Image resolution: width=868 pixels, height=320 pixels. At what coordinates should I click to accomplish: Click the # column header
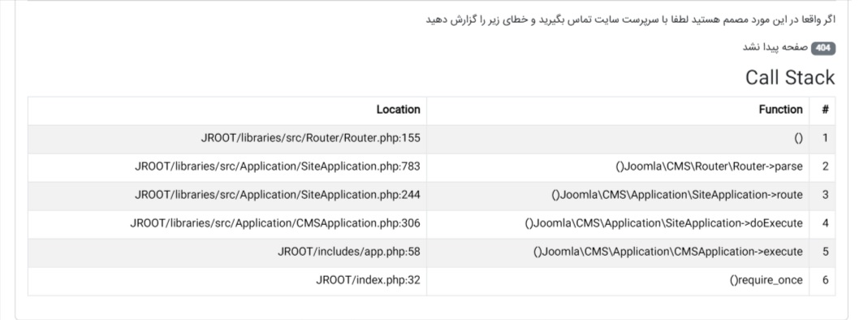825,110
